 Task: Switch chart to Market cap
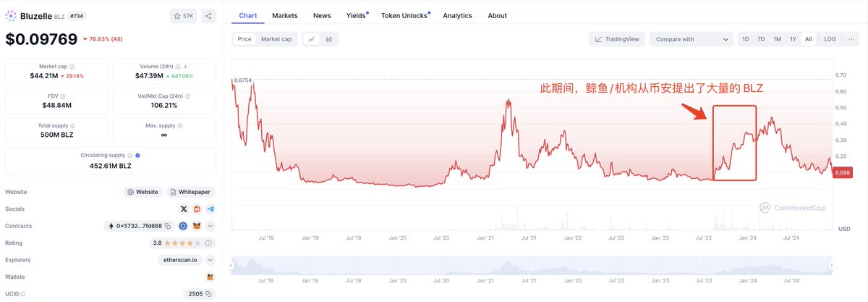[276, 39]
